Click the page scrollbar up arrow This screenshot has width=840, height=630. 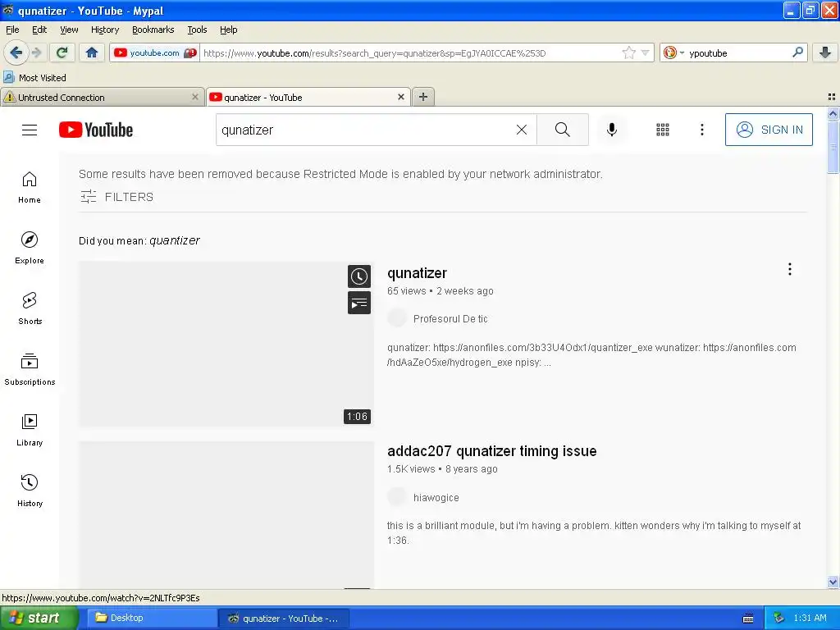coord(833,113)
